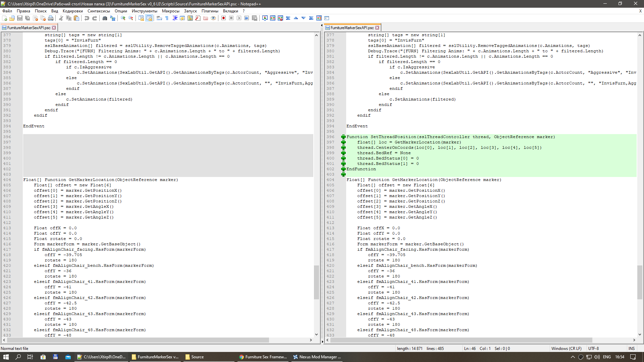Click the INS insert mode indicator

tap(632, 349)
